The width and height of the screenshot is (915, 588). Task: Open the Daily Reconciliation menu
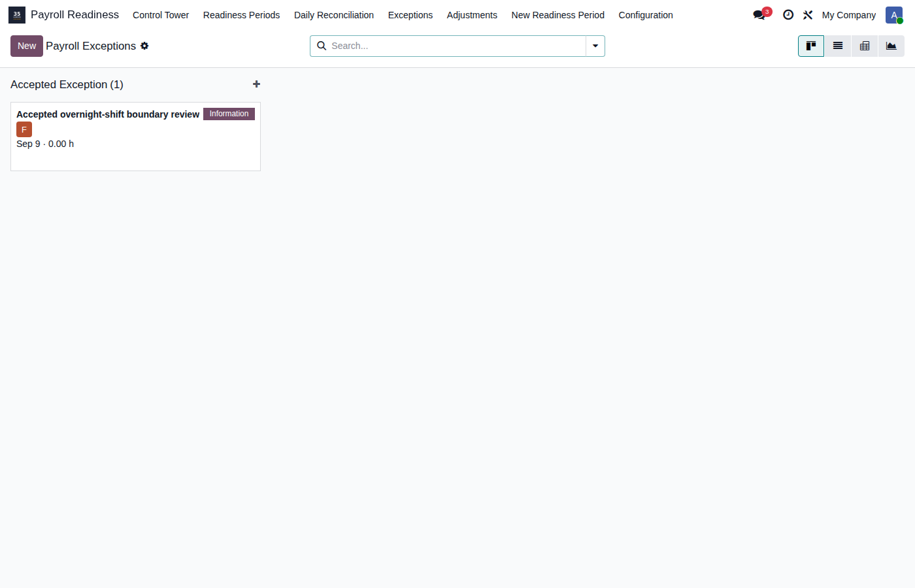click(x=334, y=15)
